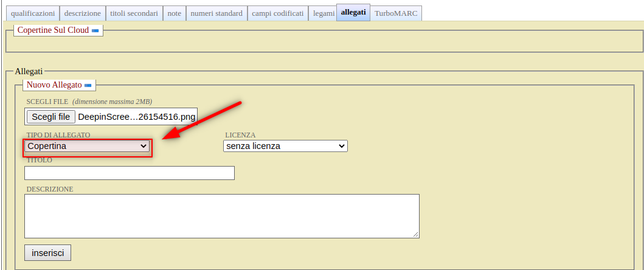Click the Scegli file button
The width and height of the screenshot is (644, 270).
click(50, 117)
